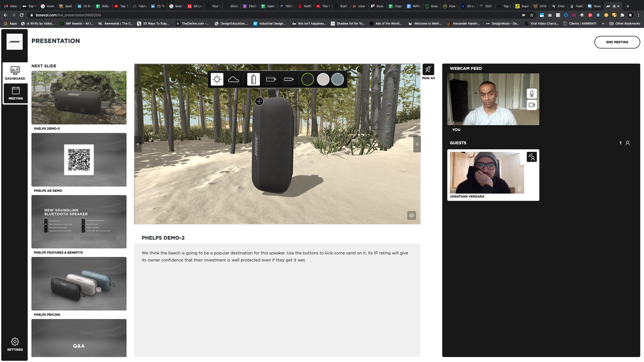Open Awwwards bookmark
Viewport: 644px width, 362px height.
click(x=116, y=23)
